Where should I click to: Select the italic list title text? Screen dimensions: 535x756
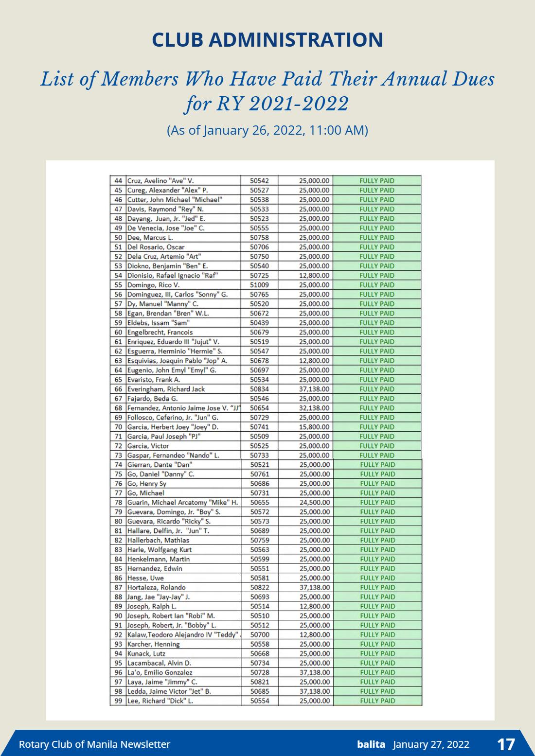click(267, 91)
